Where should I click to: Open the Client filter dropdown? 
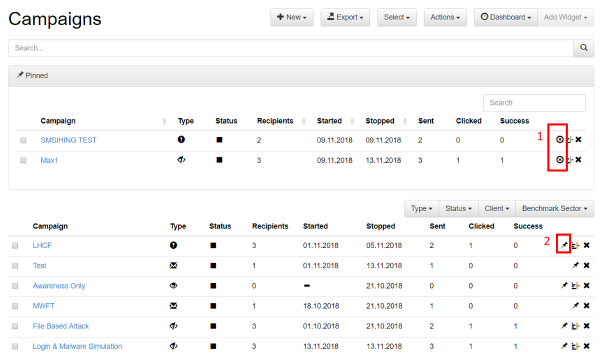[497, 209]
